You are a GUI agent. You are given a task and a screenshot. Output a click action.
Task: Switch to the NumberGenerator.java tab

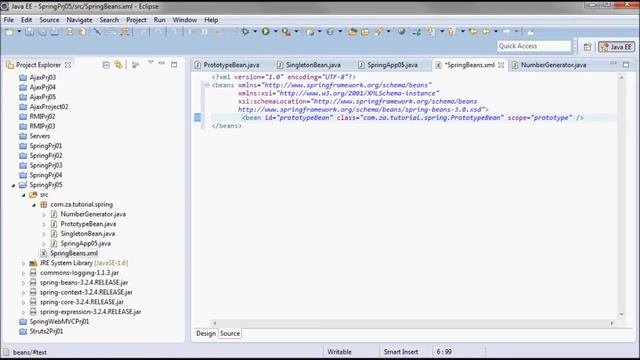click(553, 65)
